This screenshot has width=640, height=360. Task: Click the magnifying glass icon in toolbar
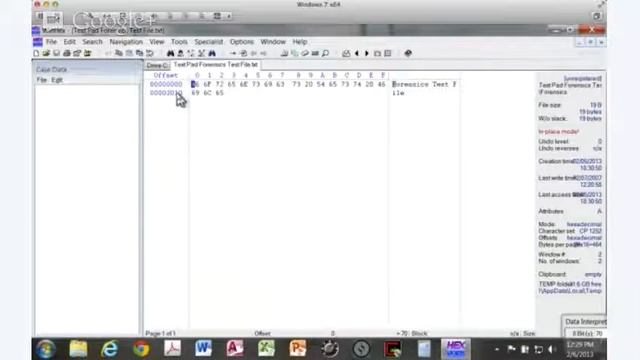tap(325, 53)
